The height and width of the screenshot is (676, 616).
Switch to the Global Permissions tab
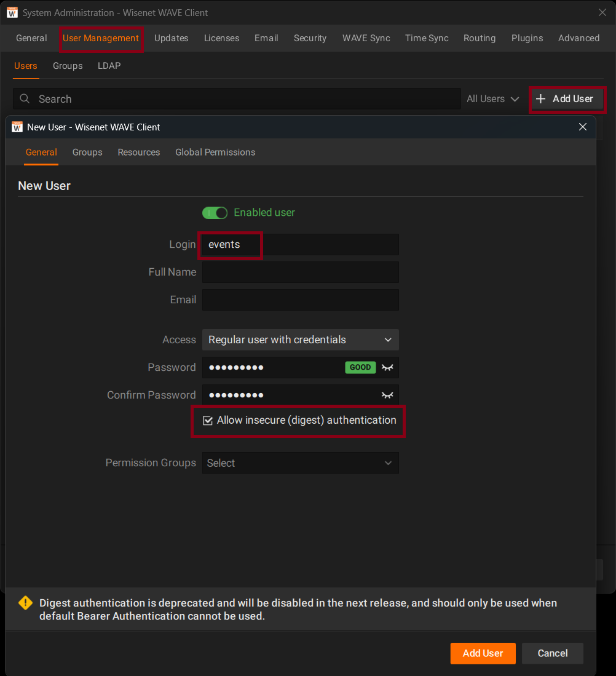point(215,153)
